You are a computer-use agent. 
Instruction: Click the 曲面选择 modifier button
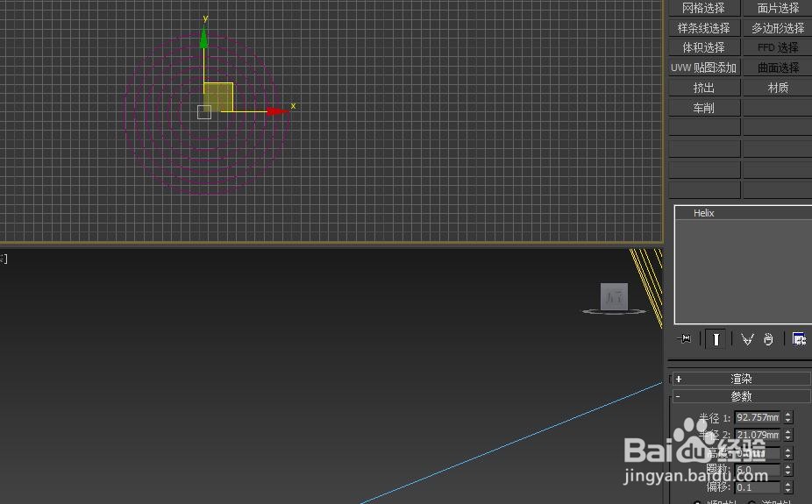tap(778, 67)
